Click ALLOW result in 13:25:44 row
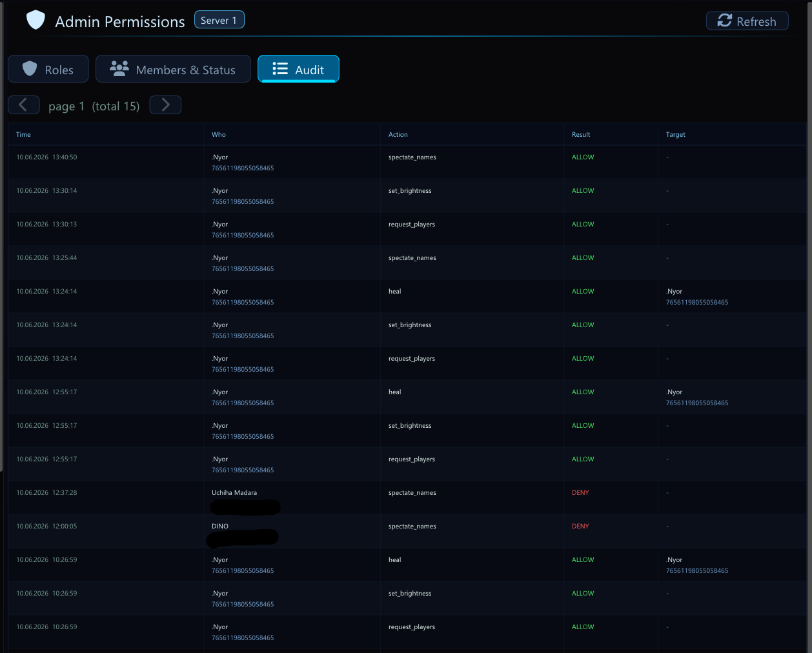 tap(583, 257)
